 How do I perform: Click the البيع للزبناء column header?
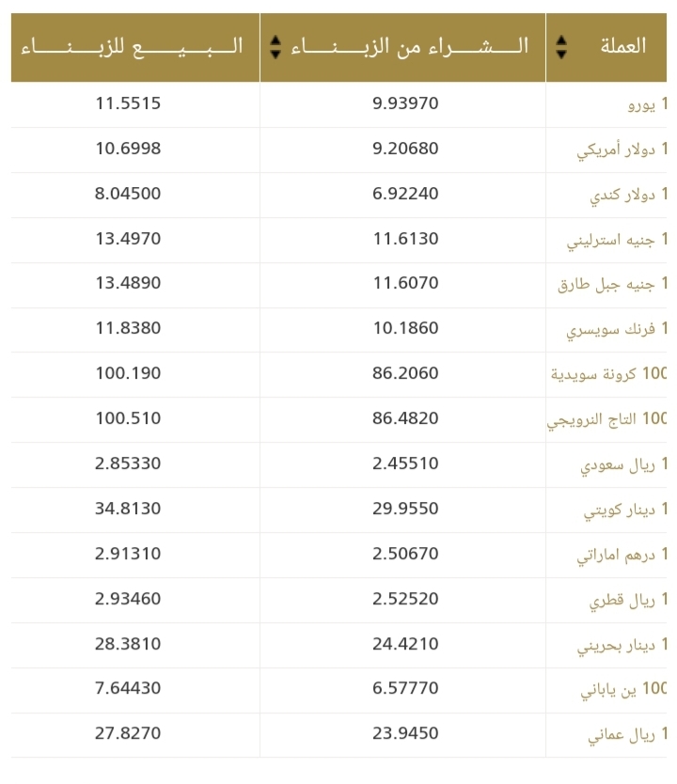[135, 46]
